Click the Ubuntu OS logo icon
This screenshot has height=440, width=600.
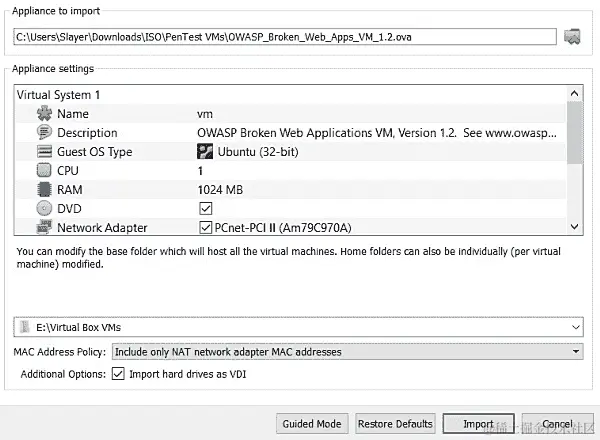(205, 152)
